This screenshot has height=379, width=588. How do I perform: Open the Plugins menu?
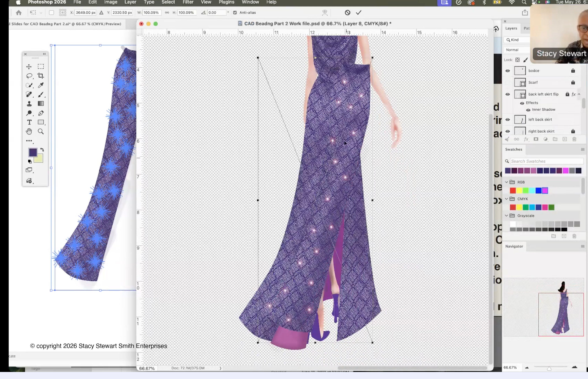click(226, 2)
